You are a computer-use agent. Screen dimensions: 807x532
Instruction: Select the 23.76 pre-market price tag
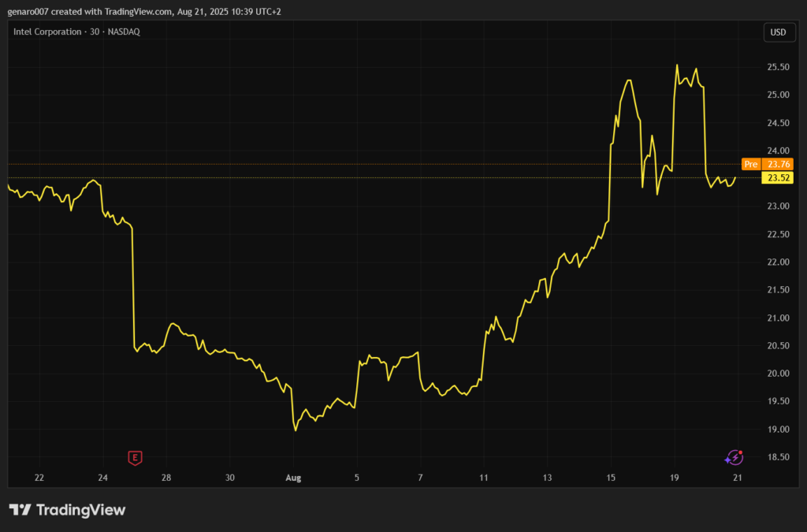[779, 164]
